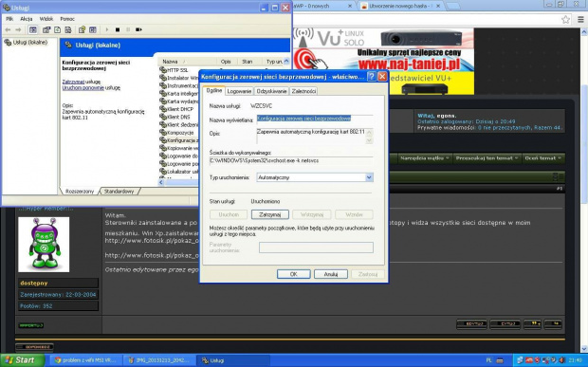This screenshot has width=588, height=367.
Task: Expand the Oceń temat menu
Action: (x=543, y=158)
